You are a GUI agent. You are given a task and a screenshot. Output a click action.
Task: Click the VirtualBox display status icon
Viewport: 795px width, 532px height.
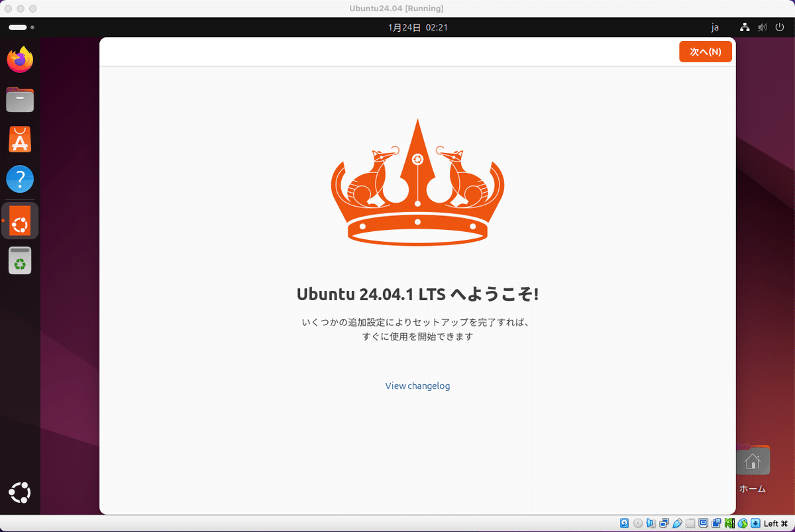[x=704, y=523]
